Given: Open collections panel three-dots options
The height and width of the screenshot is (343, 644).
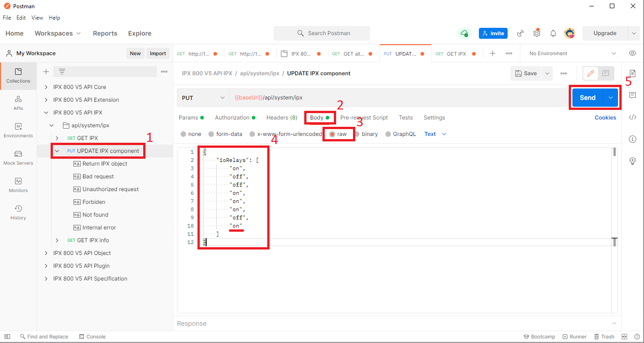Looking at the screenshot, I should click(164, 72).
